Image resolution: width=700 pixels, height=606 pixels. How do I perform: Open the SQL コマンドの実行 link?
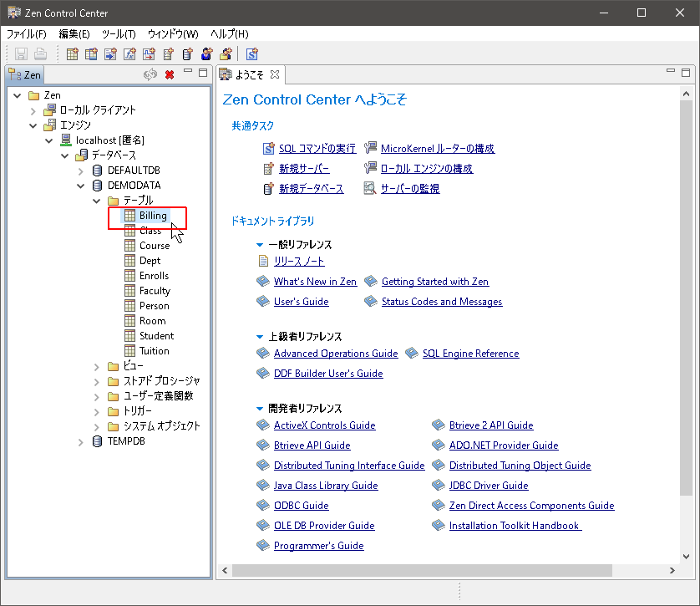(x=317, y=148)
